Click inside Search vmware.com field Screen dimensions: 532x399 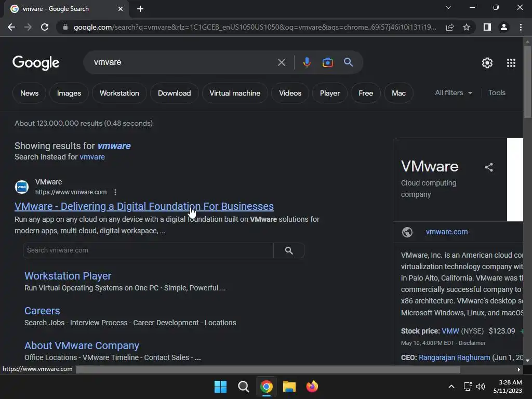tap(148, 250)
